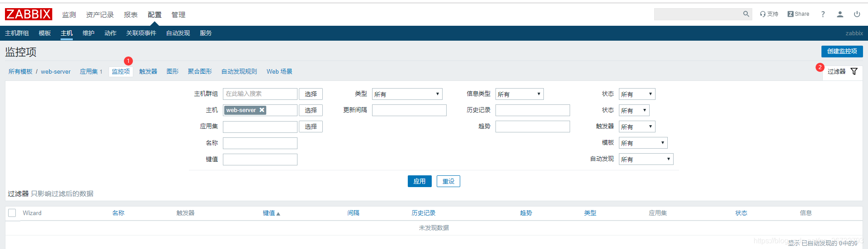
Task: Click the 重设 reset button
Action: pos(448,181)
